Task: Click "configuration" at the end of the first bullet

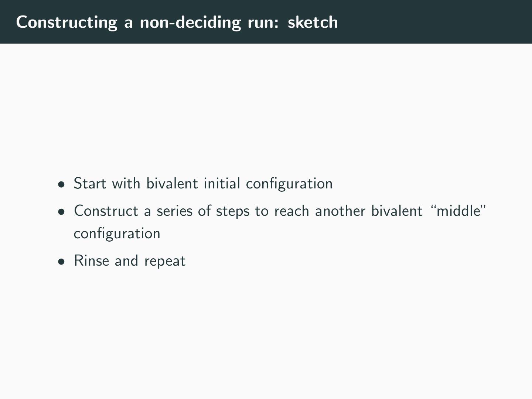Action: pyautogui.click(x=289, y=184)
